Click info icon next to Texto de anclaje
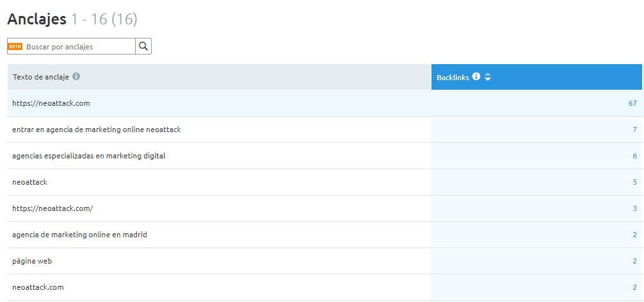 76,76
